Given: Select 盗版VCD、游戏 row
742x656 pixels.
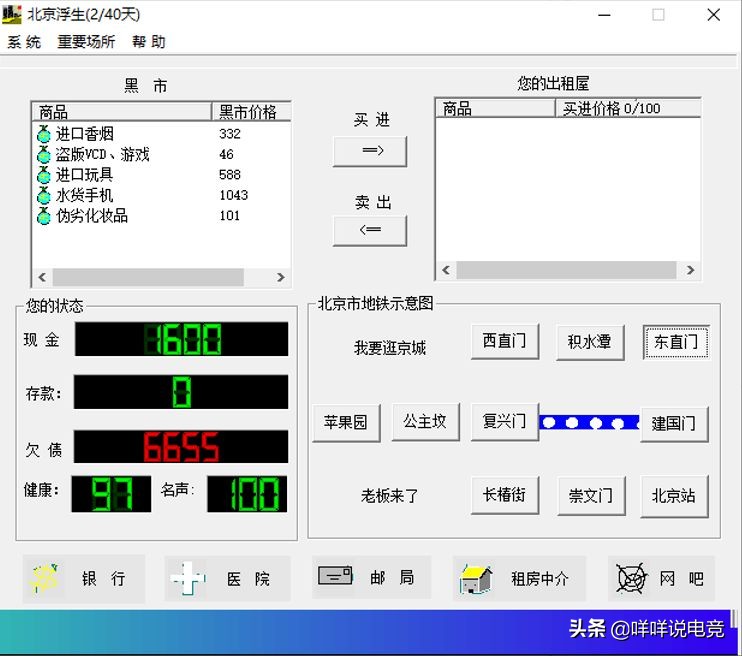Looking at the screenshot, I should [x=161, y=154].
